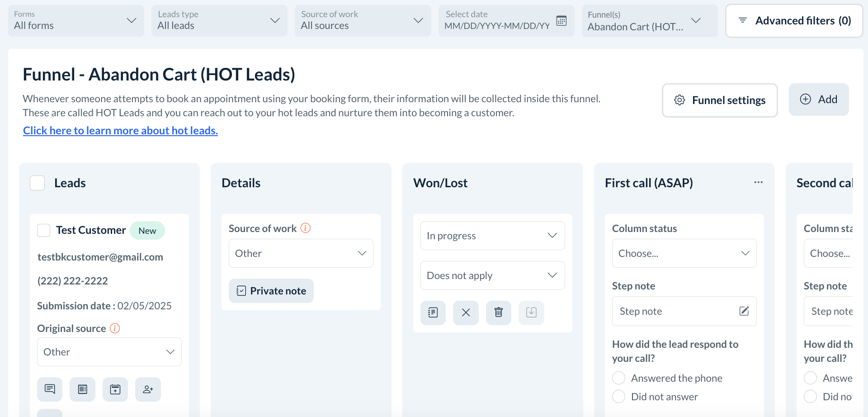The height and width of the screenshot is (417, 868).
Task: Click the trash delete icon in Won/Lost
Action: coord(498,313)
